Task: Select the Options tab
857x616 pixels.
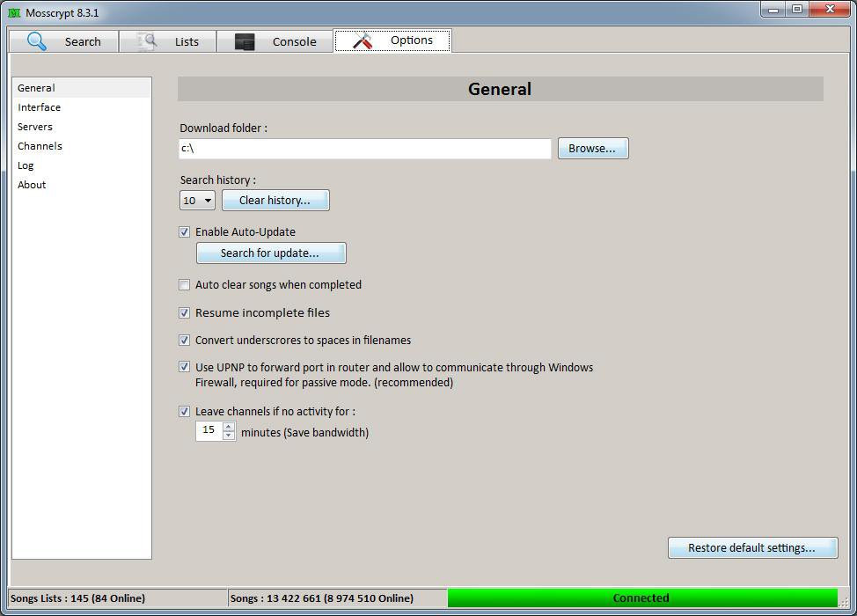Action: [392, 40]
